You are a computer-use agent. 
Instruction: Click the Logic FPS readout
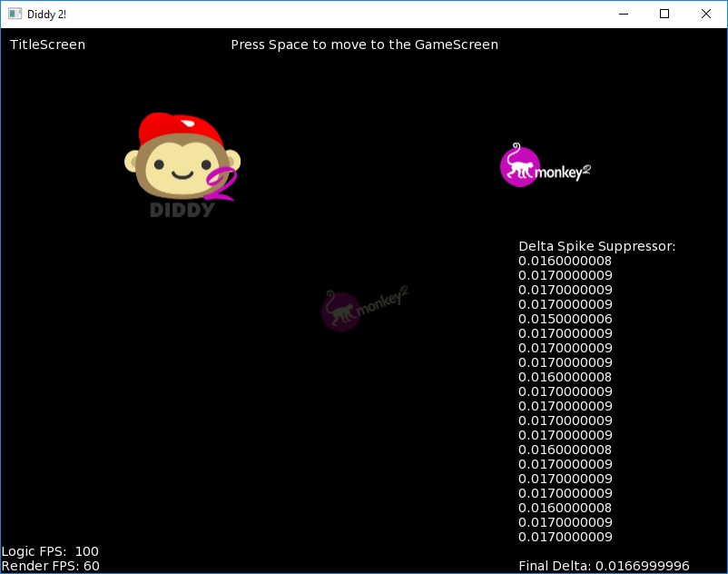coord(50,551)
